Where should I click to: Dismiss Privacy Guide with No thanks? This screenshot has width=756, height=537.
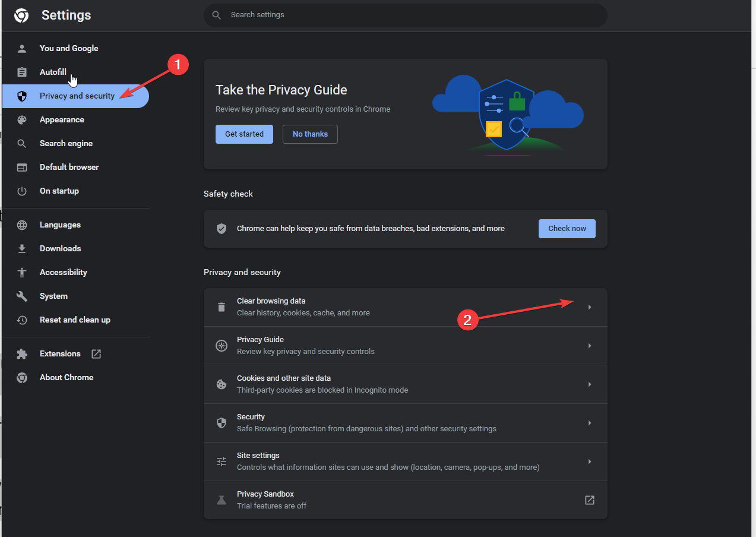click(310, 134)
